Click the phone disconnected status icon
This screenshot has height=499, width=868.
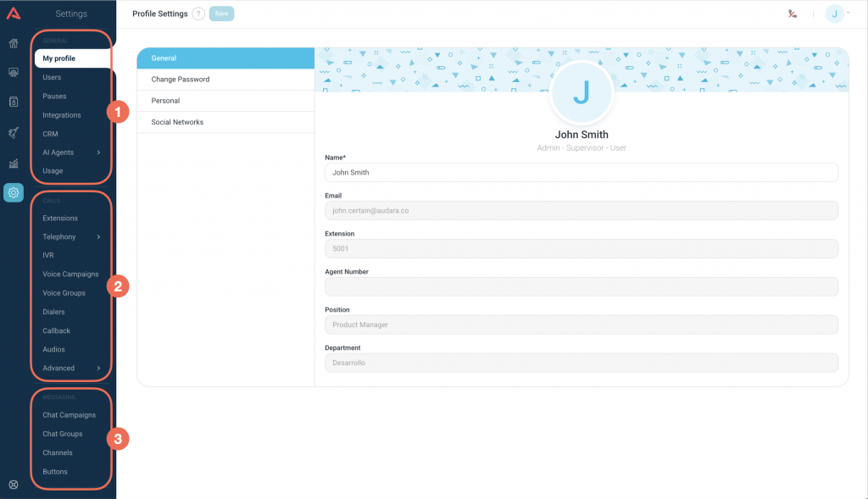tap(792, 14)
